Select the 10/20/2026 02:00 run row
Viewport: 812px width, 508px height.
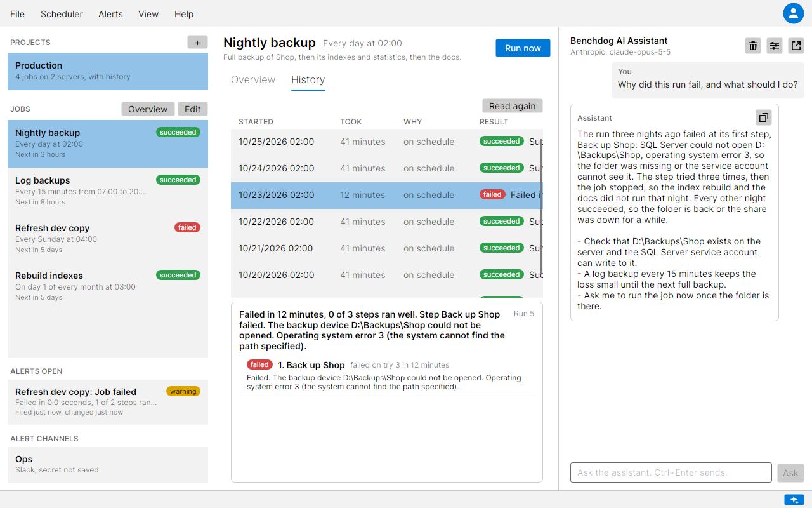[x=386, y=275]
